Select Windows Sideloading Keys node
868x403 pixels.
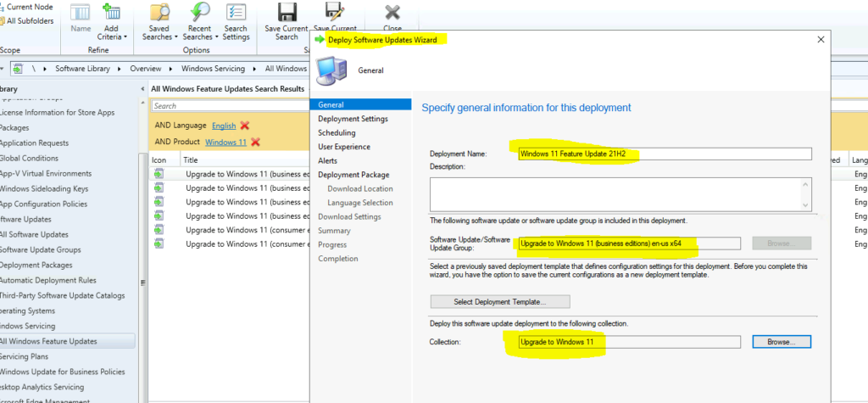[44, 188]
